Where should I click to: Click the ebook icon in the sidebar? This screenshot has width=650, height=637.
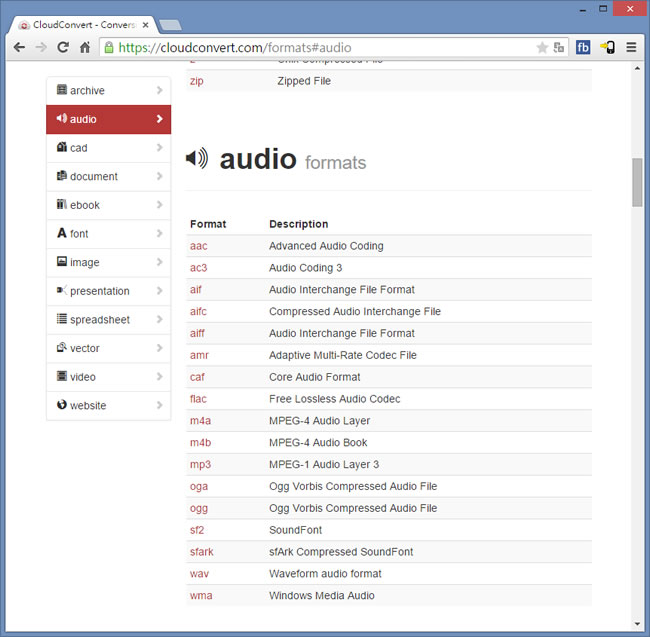62,205
